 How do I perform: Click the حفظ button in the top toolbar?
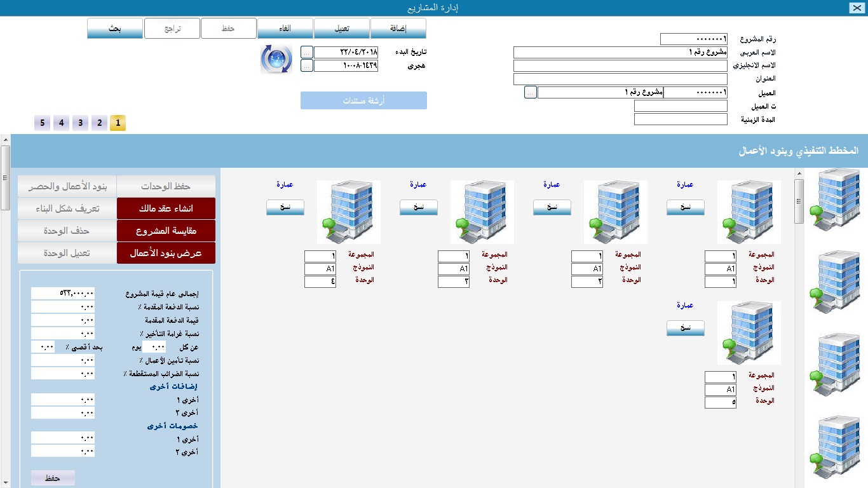click(x=229, y=29)
